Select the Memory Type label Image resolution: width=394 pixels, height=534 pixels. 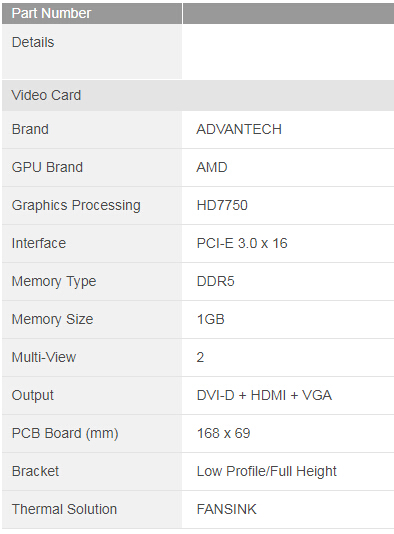pyautogui.click(x=54, y=282)
